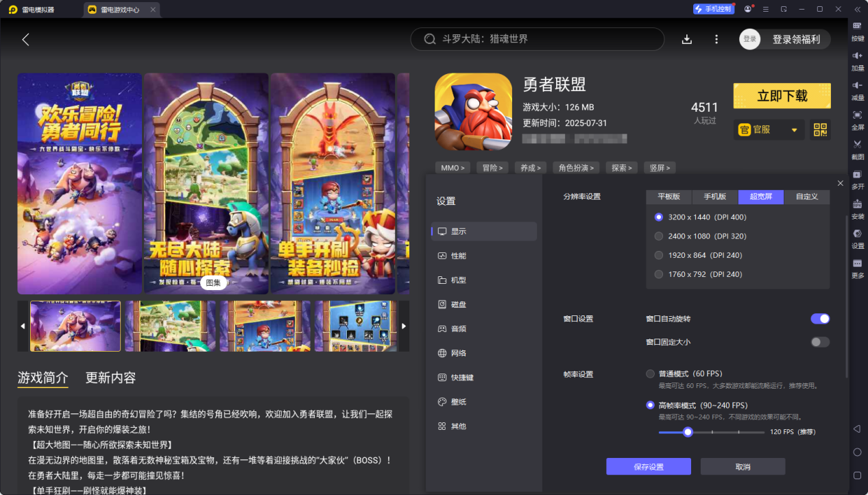The image size is (868, 495).
Task: Toggle 窗口自动旋转 switch off
Action: (820, 319)
